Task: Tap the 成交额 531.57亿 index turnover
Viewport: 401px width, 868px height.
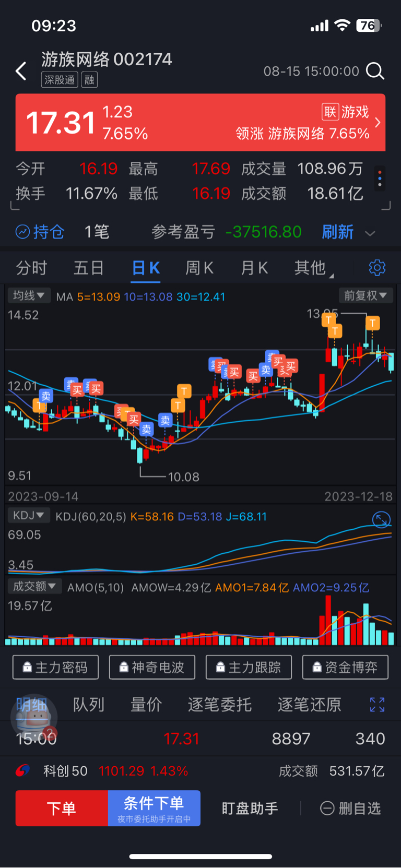Action: (x=357, y=771)
